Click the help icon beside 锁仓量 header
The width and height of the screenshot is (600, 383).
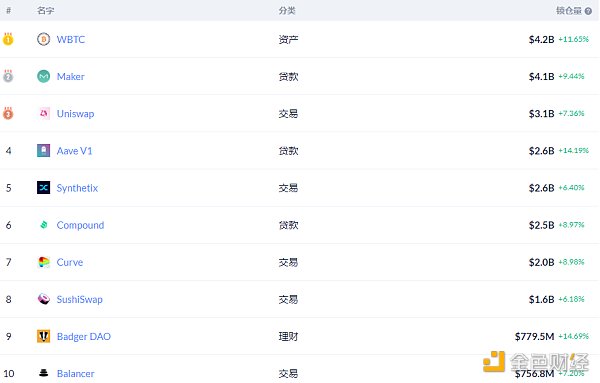pos(589,11)
